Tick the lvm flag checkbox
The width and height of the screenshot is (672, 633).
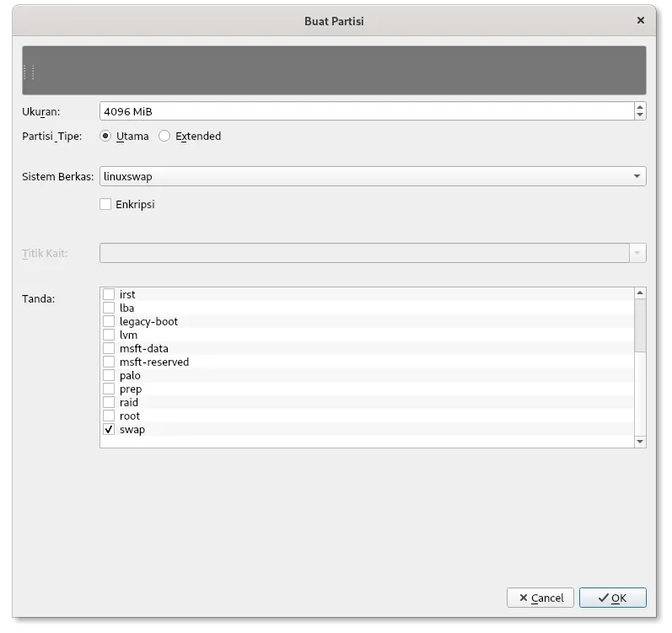tap(109, 335)
